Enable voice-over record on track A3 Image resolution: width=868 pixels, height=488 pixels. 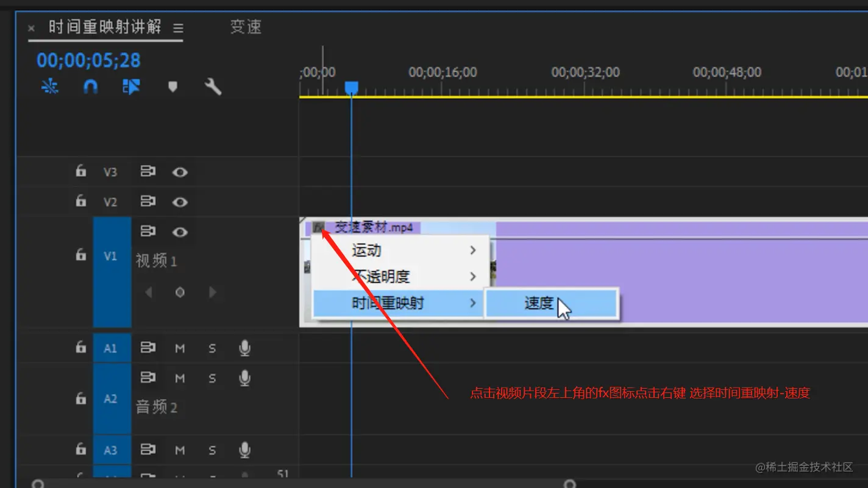coord(244,450)
